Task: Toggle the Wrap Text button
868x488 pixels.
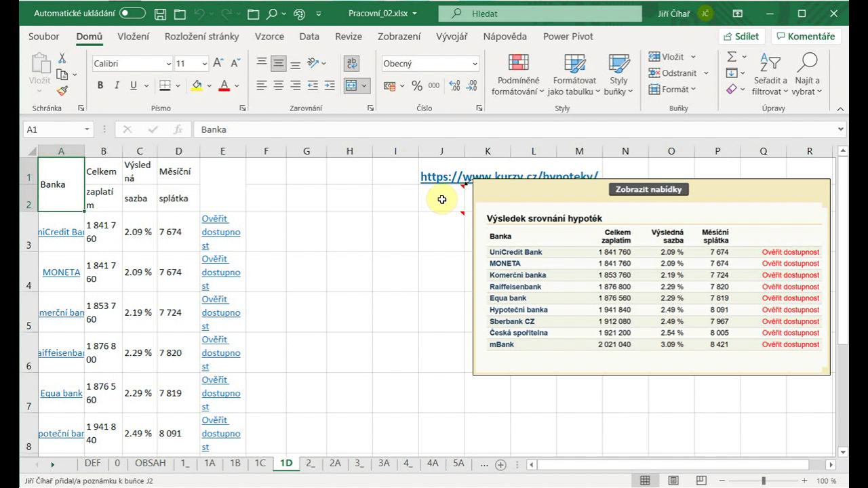Action: (x=351, y=63)
